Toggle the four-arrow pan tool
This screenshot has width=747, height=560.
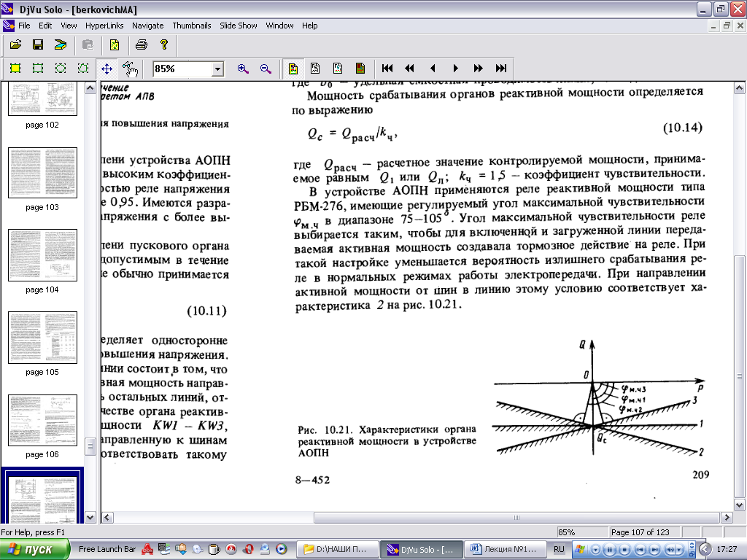pyautogui.click(x=107, y=69)
